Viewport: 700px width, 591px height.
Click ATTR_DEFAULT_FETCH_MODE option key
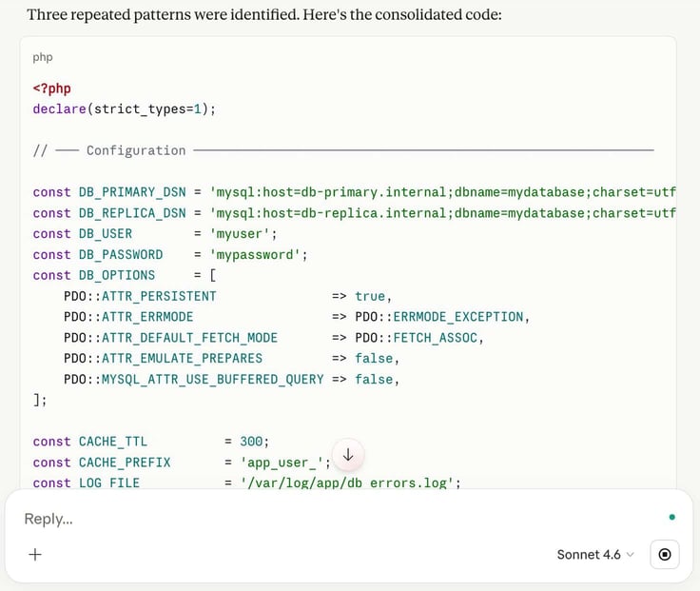pyautogui.click(x=189, y=338)
